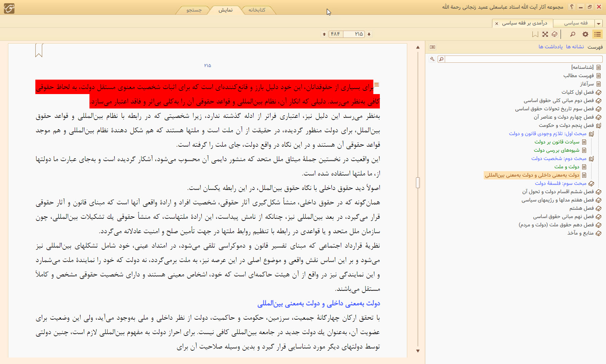The height and width of the screenshot is (364, 606).
Task: Click the wrench icon beside index search
Action: coord(432,59)
